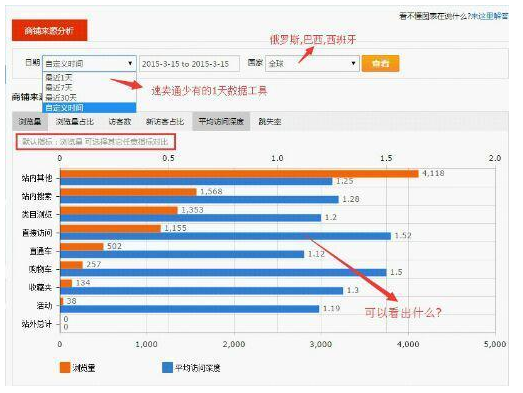Click the 类目浏览 row label

point(37,215)
